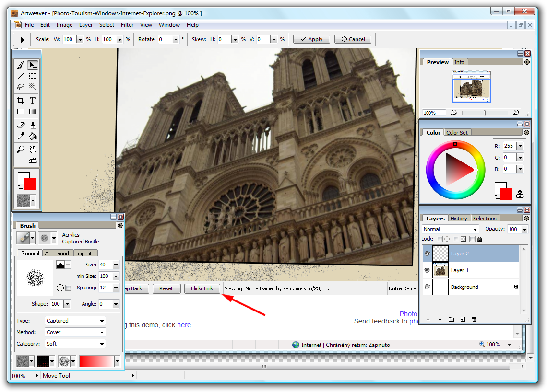Select the Lasso tool

click(x=21, y=87)
